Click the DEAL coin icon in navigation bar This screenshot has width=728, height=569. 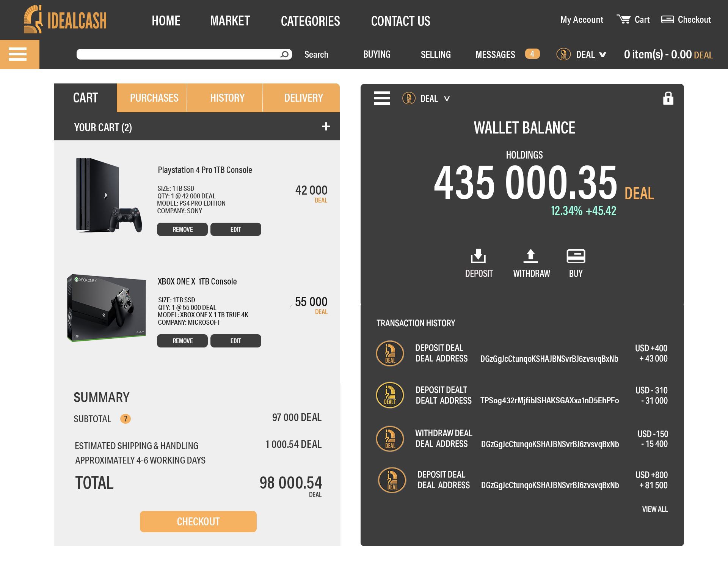click(x=563, y=54)
